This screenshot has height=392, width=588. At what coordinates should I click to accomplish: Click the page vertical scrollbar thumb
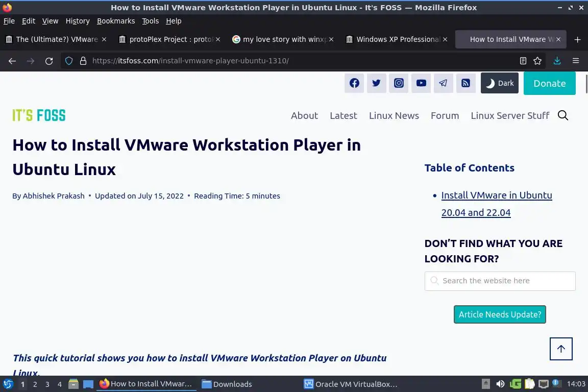586,84
